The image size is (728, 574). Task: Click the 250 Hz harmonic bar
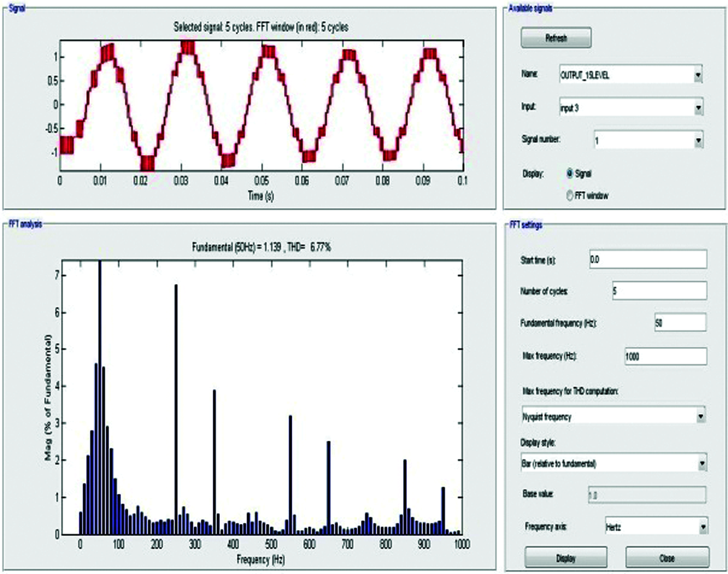pos(176,413)
